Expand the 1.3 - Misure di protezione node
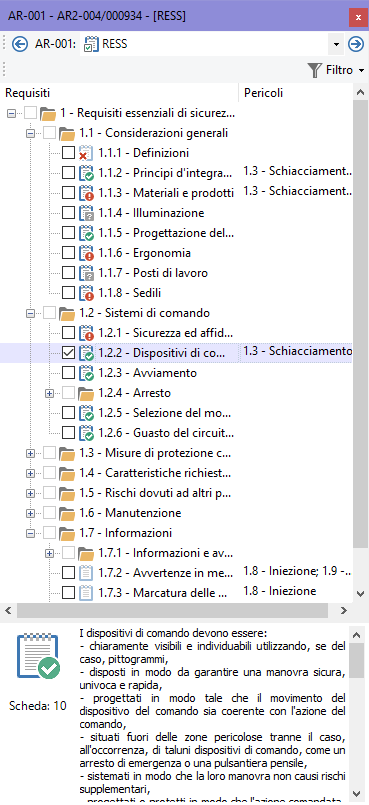This screenshot has height=805, width=369. [x=30, y=453]
